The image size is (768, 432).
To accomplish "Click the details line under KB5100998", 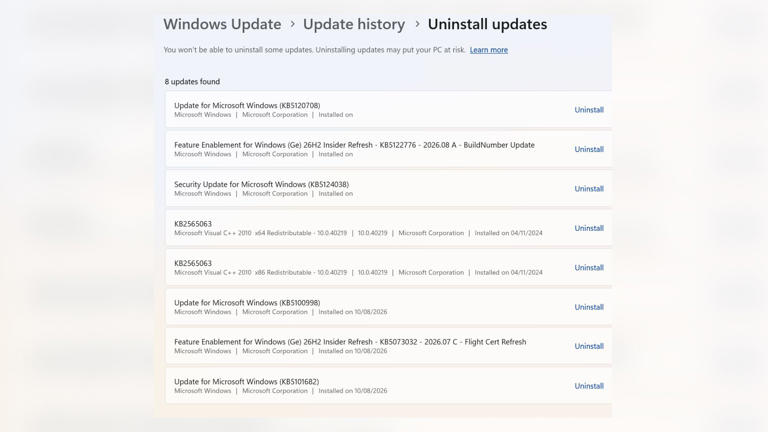I will coord(281,312).
